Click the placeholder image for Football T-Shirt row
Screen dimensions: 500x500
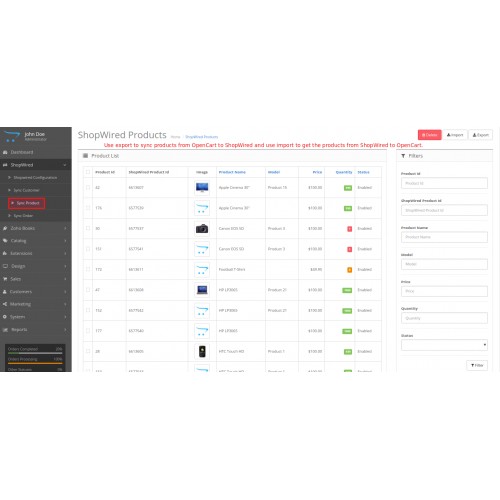click(x=202, y=270)
